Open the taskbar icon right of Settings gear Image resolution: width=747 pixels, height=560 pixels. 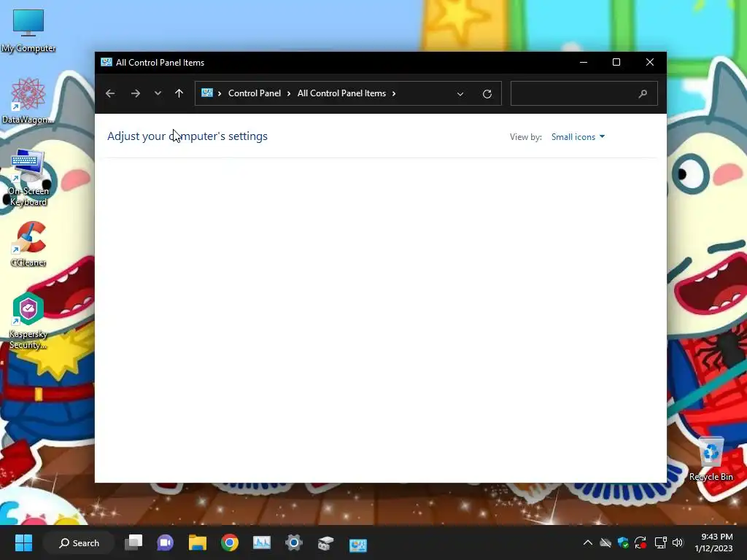(x=326, y=542)
